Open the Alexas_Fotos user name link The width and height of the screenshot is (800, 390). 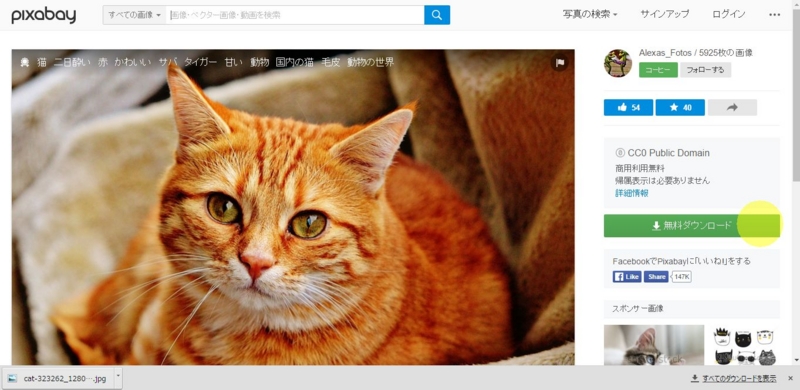pyautogui.click(x=665, y=53)
